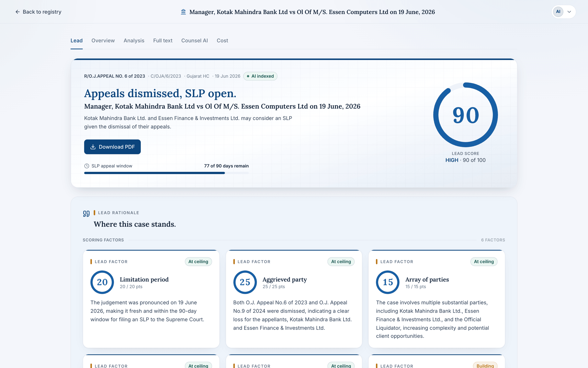Click the HIGH · 90 of 100 label
The width and height of the screenshot is (588, 368).
[x=465, y=160]
